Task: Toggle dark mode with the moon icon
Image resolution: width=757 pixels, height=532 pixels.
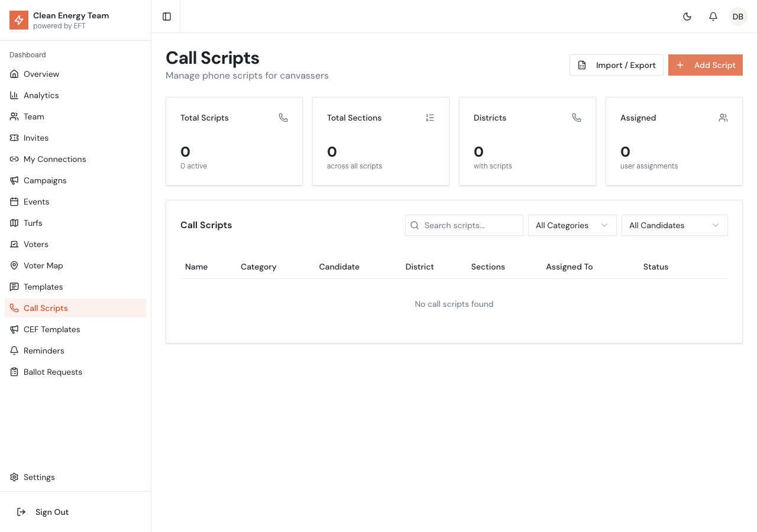Action: click(x=687, y=17)
